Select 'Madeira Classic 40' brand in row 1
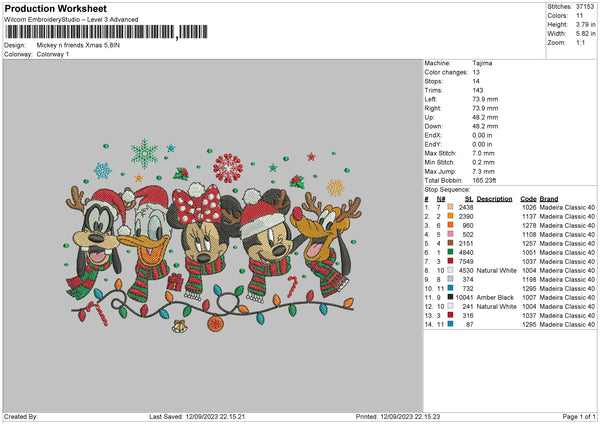The image size is (600, 424). coord(567,207)
